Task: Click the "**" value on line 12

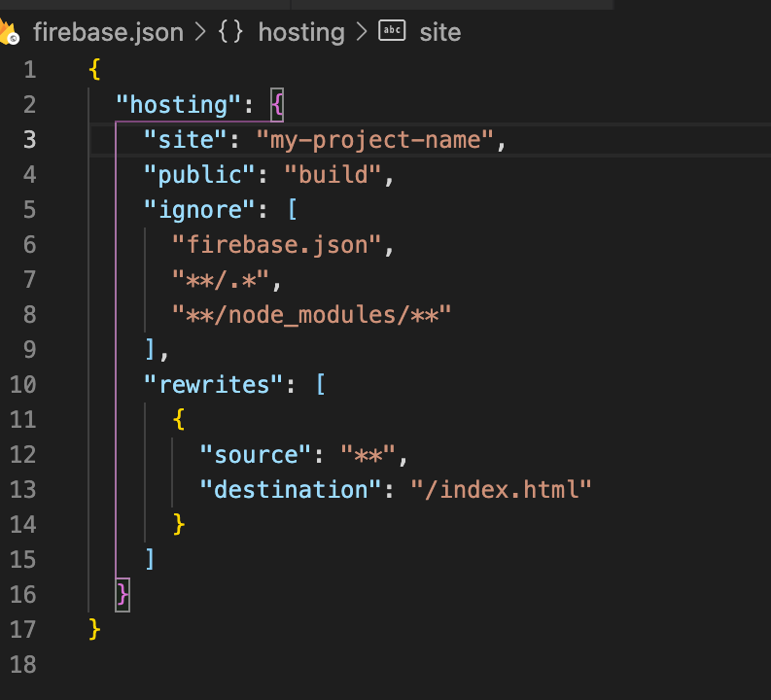Action: click(368, 454)
